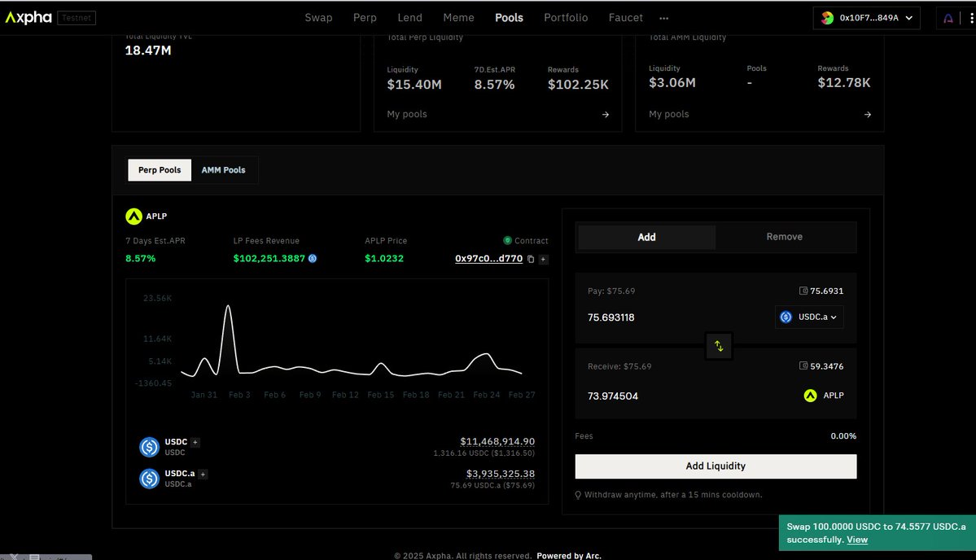Switch to the Perp Pools tab
Image resolution: width=976 pixels, height=560 pixels.
160,170
